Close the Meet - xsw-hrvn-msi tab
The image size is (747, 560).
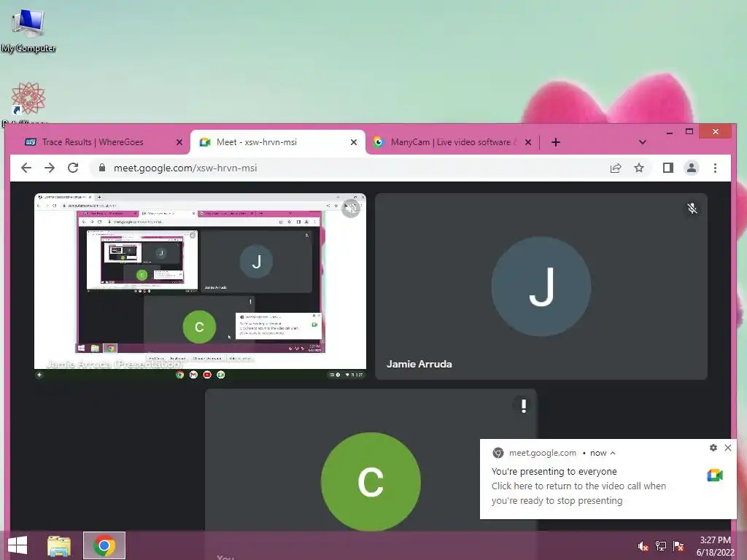coord(354,142)
